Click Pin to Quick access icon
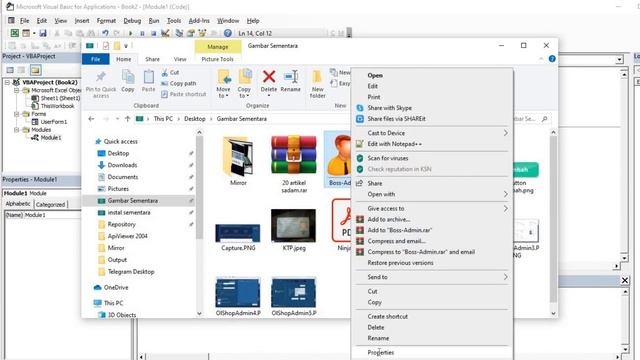The width and height of the screenshot is (640, 360). pos(101,77)
